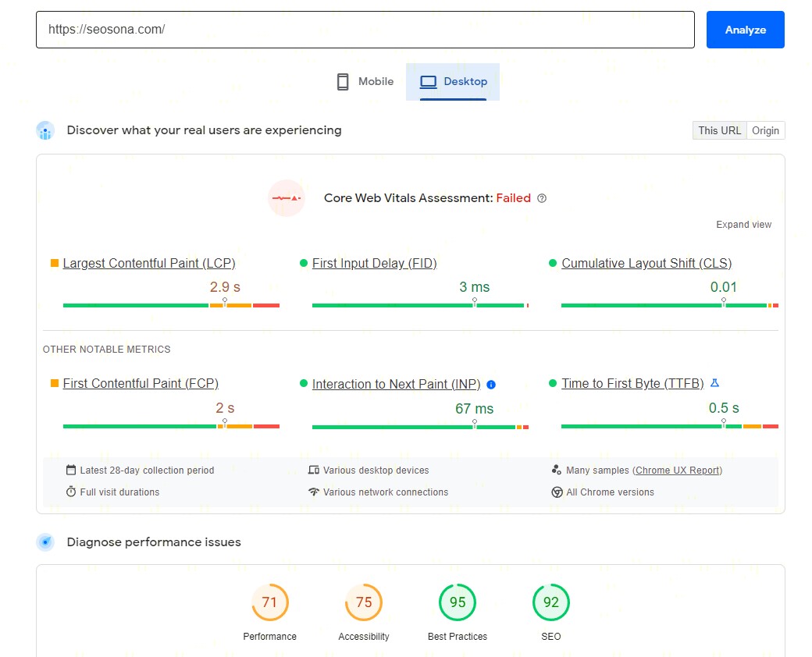Click the mobile phone icon
This screenshot has height=657, width=812.
342,82
